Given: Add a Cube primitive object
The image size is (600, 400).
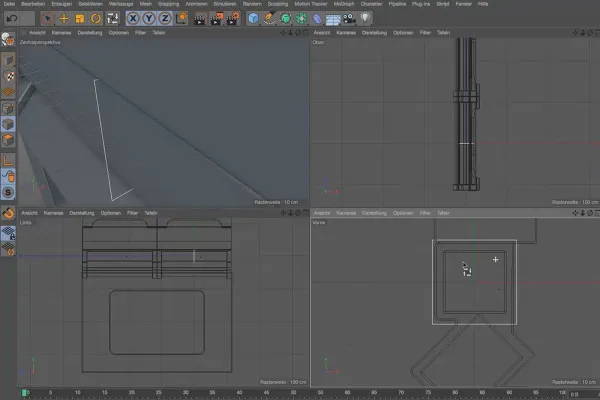Looking at the screenshot, I should pos(253,18).
